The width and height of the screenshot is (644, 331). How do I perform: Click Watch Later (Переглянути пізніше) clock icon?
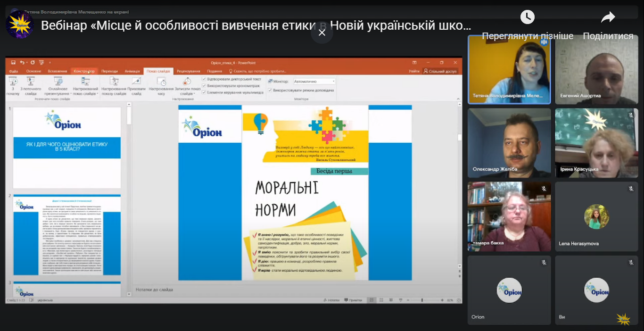pos(527,18)
